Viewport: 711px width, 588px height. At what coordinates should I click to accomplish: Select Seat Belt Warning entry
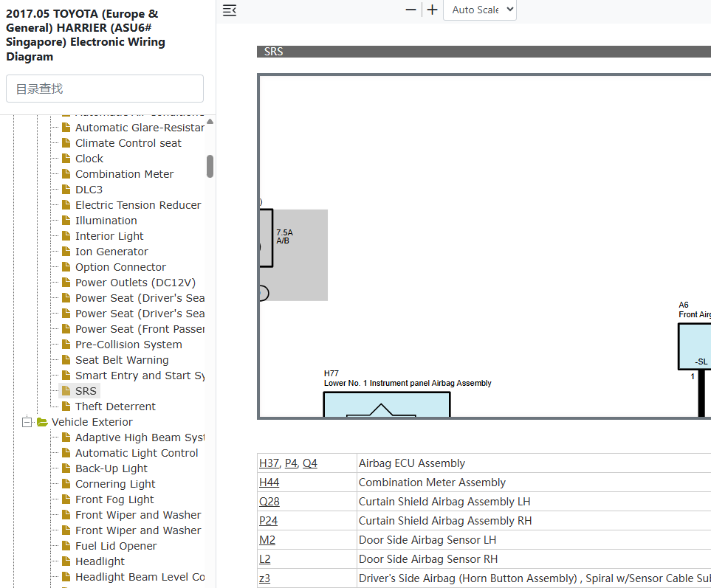(122, 360)
